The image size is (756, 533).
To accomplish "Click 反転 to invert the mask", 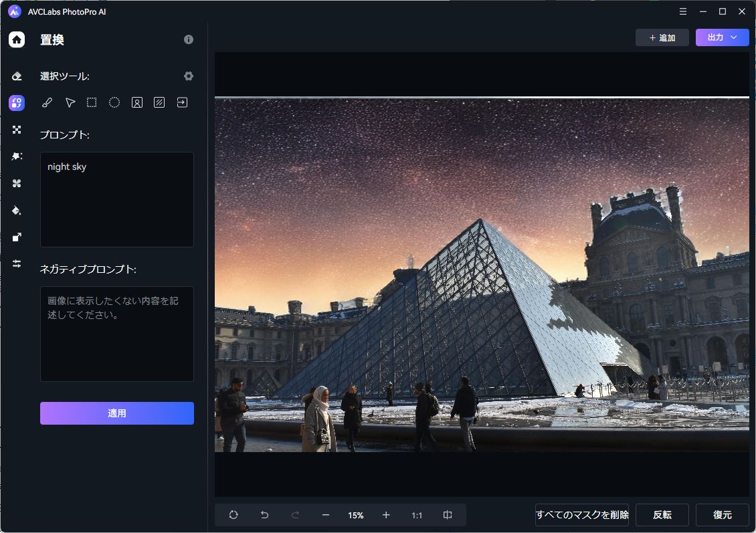I will tap(662, 515).
